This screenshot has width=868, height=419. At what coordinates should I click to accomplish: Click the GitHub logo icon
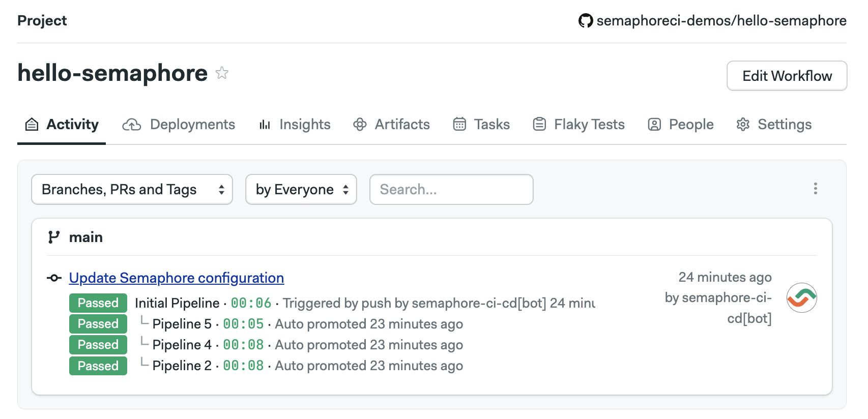(x=586, y=21)
